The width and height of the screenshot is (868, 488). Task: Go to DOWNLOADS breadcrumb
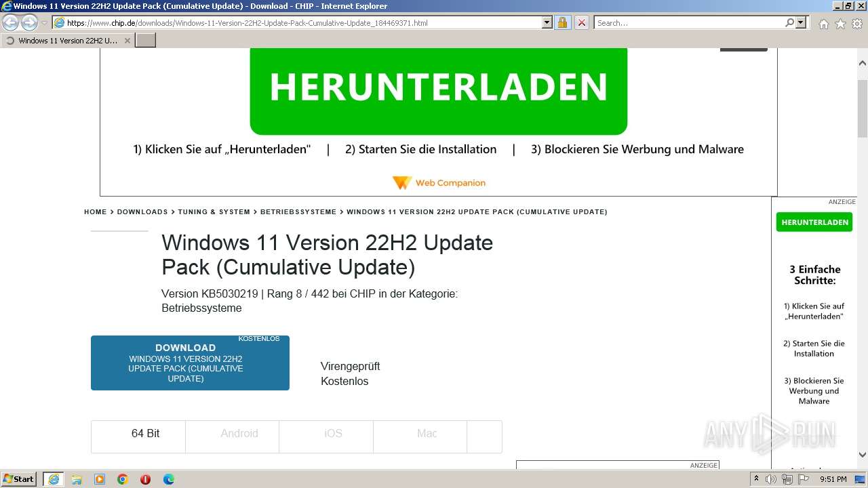(142, 212)
